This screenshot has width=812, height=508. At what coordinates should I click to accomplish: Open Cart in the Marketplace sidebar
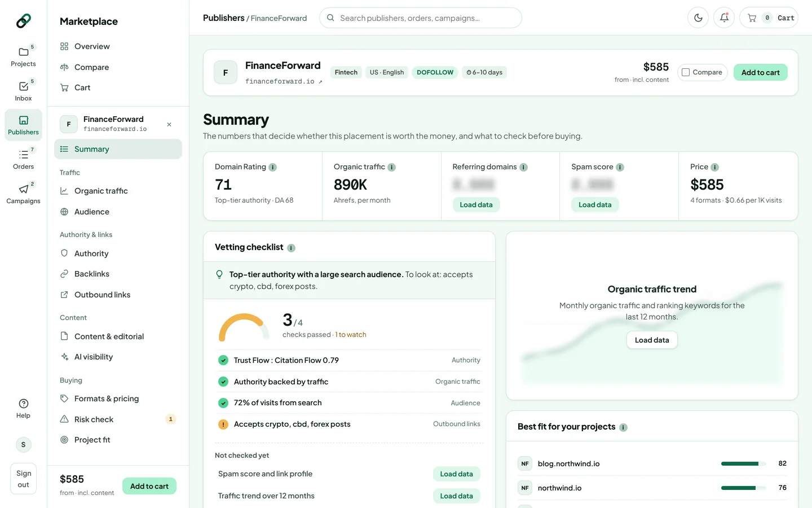[x=118, y=87]
